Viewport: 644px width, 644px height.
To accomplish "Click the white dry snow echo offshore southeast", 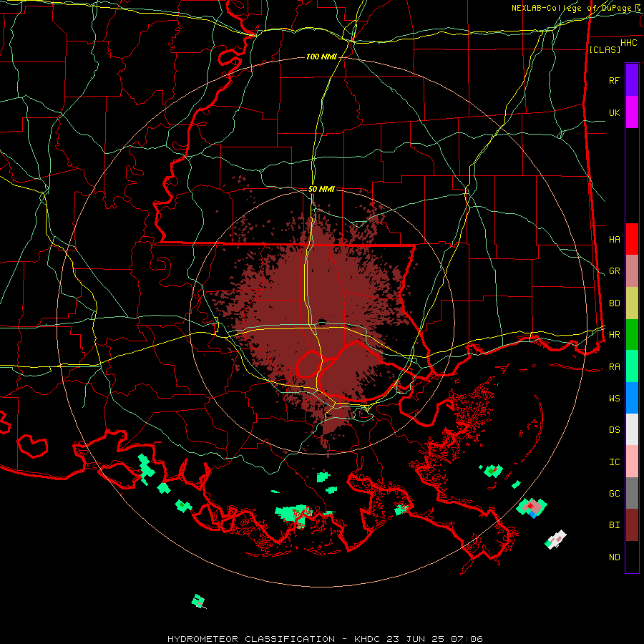I will pos(557,539).
